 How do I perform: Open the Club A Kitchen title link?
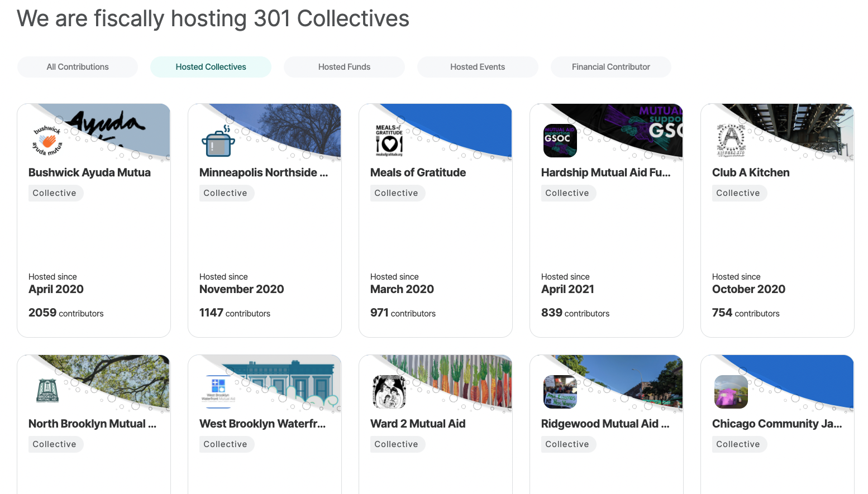(x=751, y=172)
